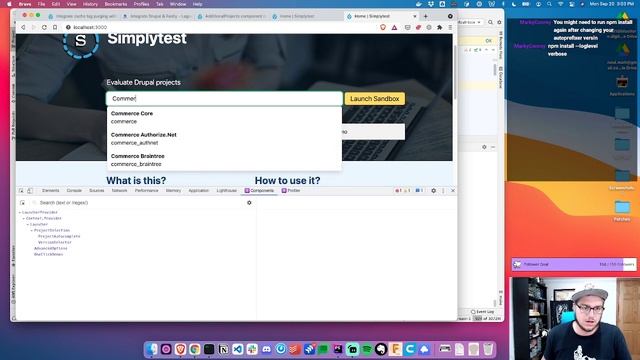Open the Bookmarks menu in the menu bar
Screen dimensions: 640x360
coord(116,4)
